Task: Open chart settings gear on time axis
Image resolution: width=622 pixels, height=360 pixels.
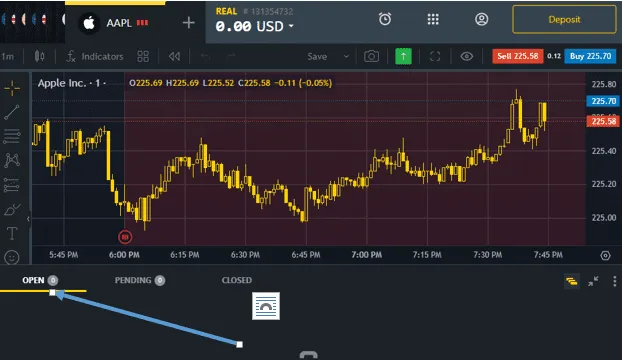Action: click(x=605, y=256)
